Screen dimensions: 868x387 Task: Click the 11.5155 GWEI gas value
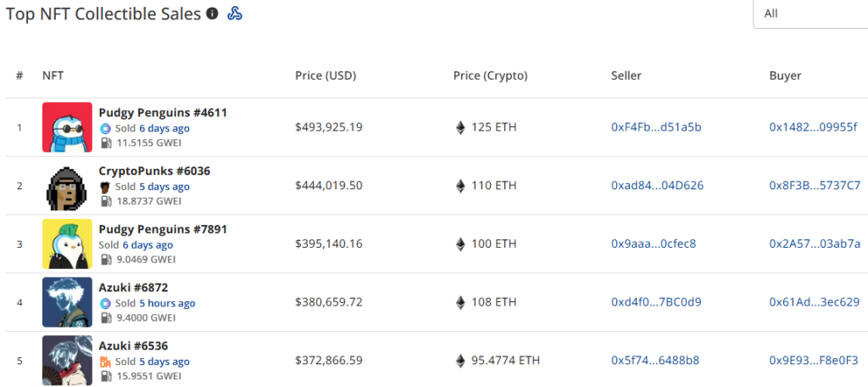pos(149,143)
